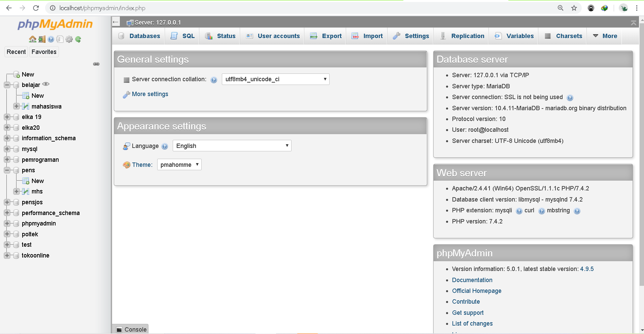Click the More settings link

[x=150, y=94]
